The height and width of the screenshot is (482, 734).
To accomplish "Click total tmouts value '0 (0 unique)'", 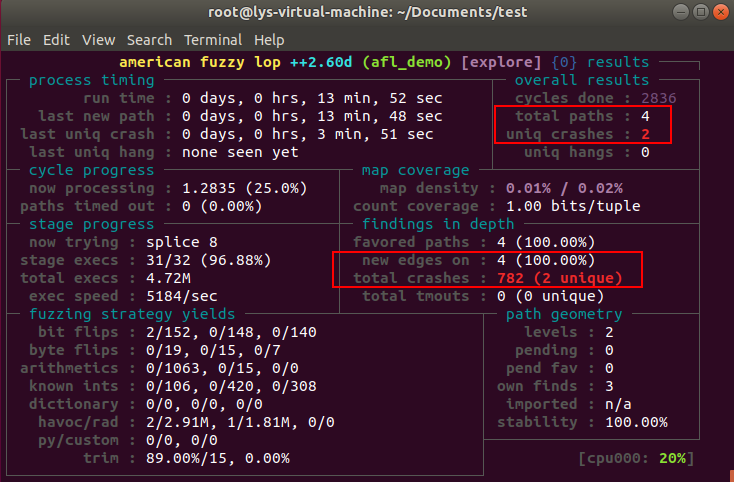I will (x=550, y=296).
